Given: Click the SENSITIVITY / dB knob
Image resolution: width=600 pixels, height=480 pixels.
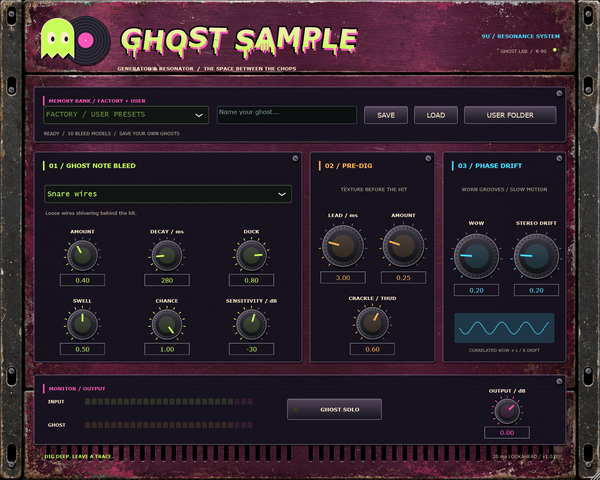Looking at the screenshot, I should coord(251,325).
